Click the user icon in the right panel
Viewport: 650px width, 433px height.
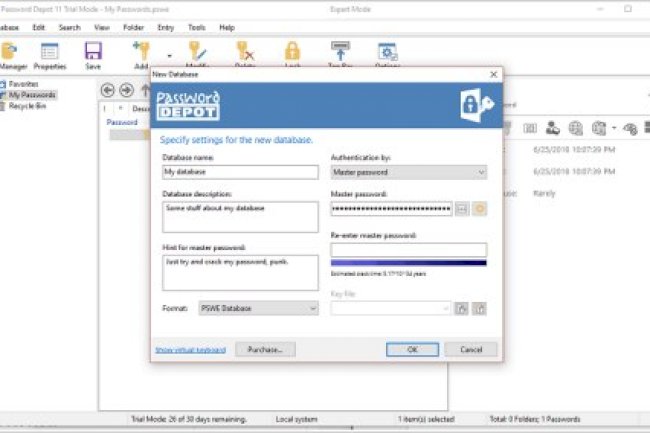[553, 128]
